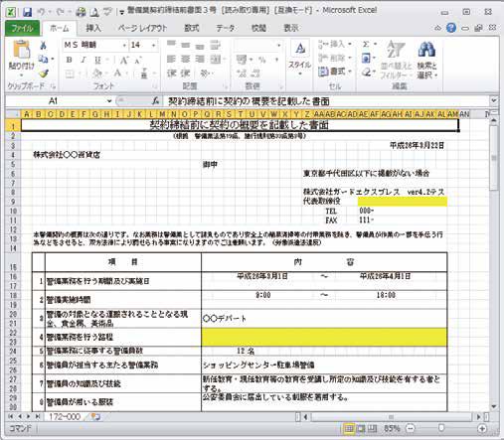This screenshot has height=440, width=504.
Task: Switch to the Data (データ) tab
Action: [x=226, y=29]
